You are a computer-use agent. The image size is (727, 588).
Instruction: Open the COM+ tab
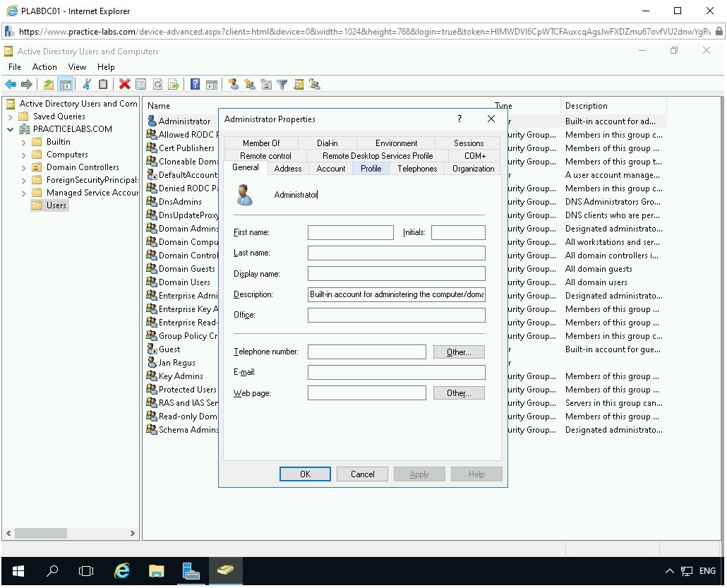tap(475, 156)
